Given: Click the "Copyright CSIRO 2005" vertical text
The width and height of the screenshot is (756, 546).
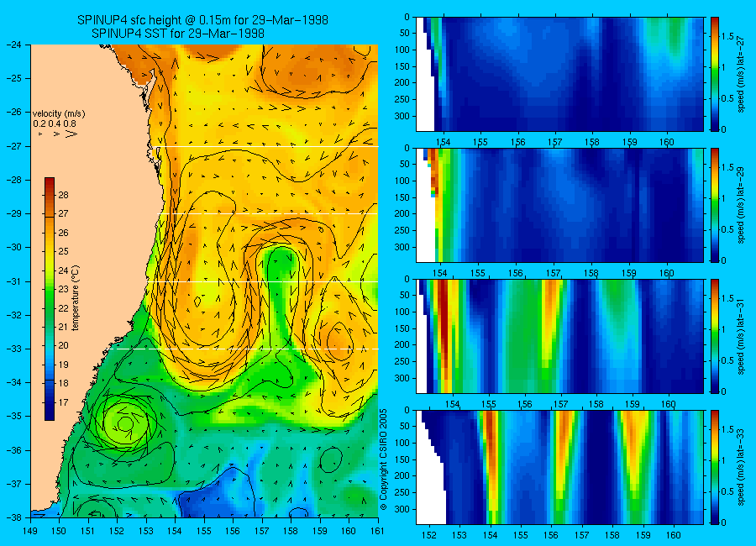Looking at the screenshot, I should [384, 459].
